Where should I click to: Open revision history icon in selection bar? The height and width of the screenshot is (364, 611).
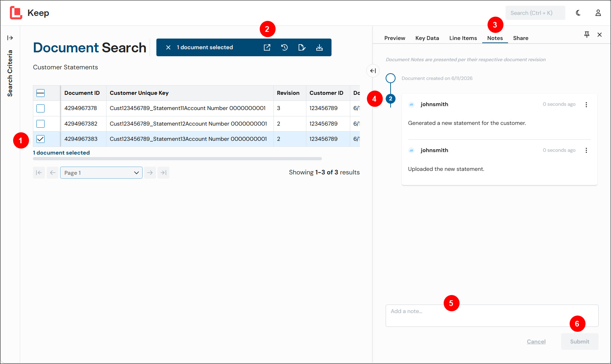(x=284, y=47)
